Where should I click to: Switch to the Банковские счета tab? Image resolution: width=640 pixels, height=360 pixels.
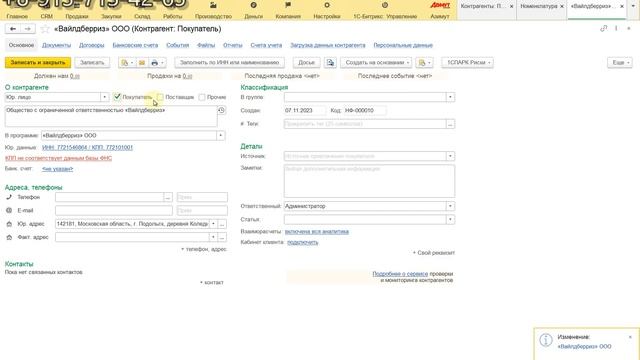click(135, 45)
